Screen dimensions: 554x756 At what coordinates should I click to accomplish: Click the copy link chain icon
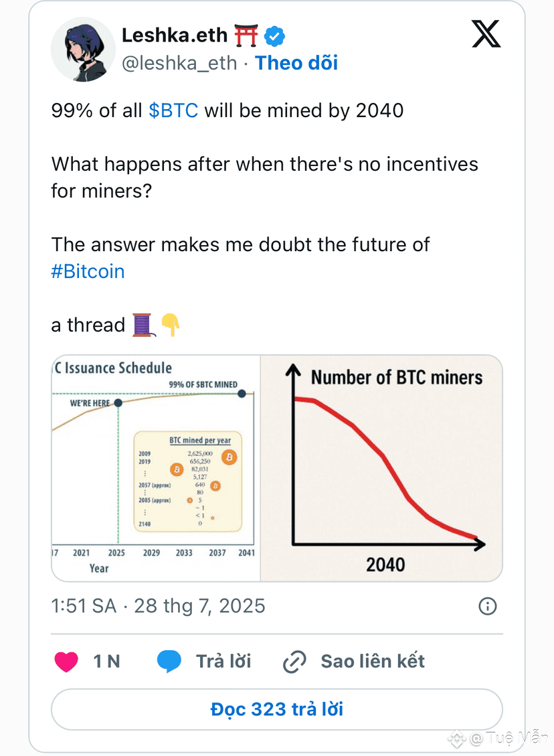tap(294, 662)
